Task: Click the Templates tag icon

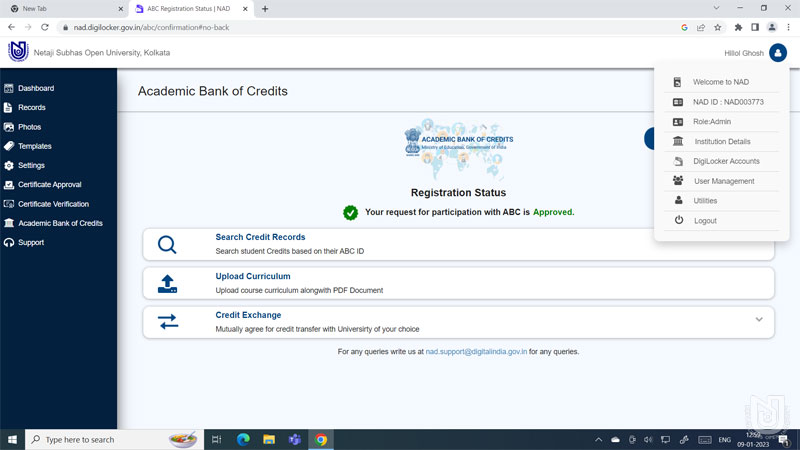Action: [x=9, y=146]
